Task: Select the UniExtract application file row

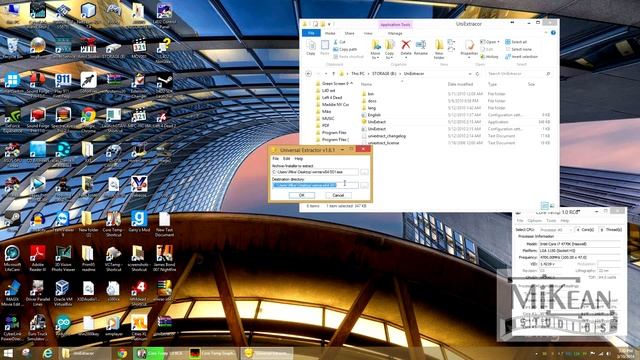Action: [455, 122]
